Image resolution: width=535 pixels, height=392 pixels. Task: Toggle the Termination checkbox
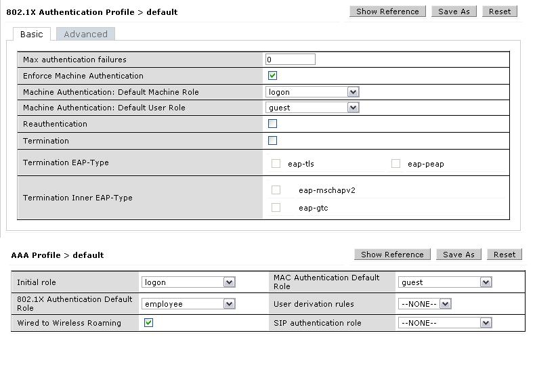[272, 141]
